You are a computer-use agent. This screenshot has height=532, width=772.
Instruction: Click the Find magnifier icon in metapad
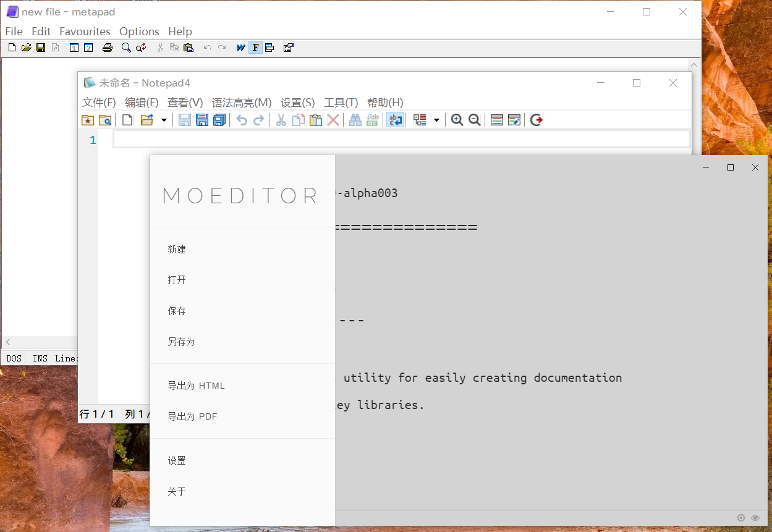(x=126, y=48)
